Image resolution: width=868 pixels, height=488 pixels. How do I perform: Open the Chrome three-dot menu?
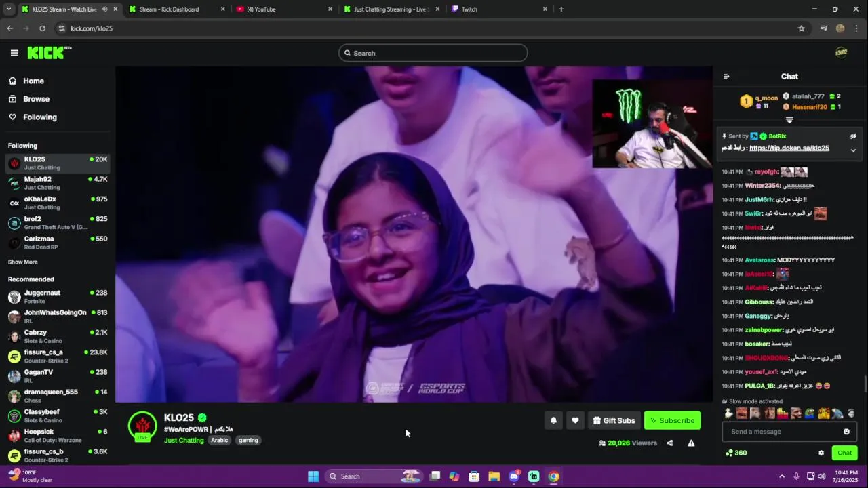point(857,28)
